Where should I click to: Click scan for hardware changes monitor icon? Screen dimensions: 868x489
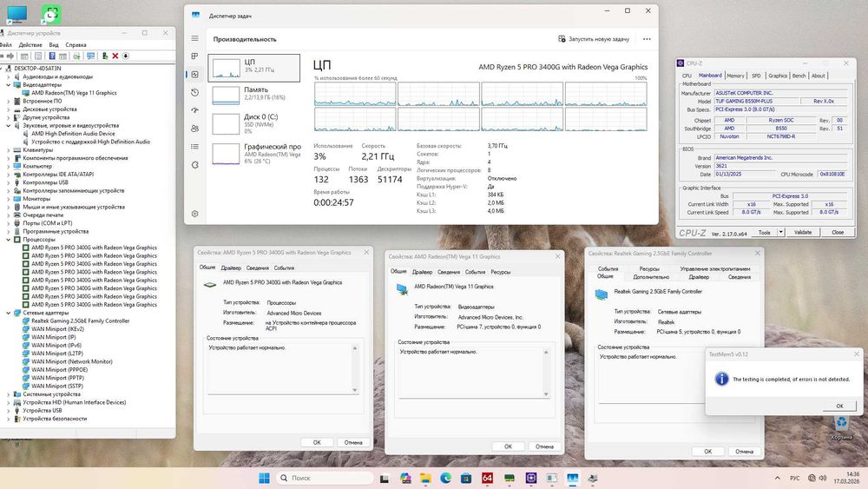91,56
